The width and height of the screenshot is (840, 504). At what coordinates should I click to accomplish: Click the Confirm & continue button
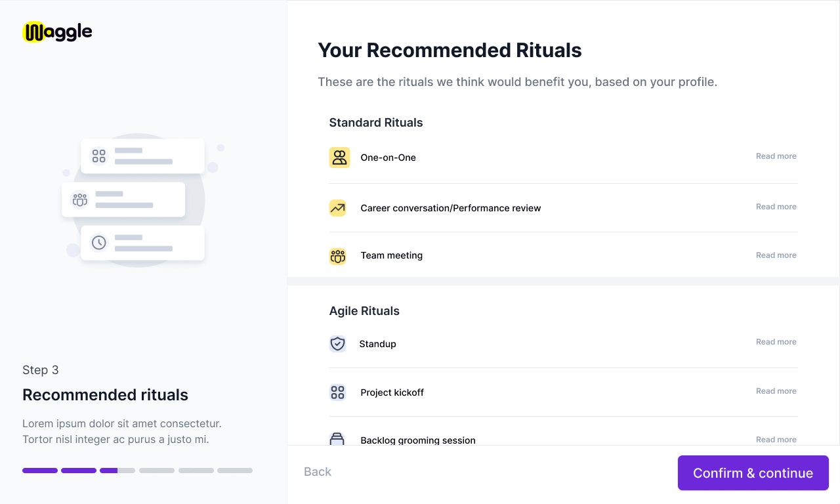click(x=753, y=473)
